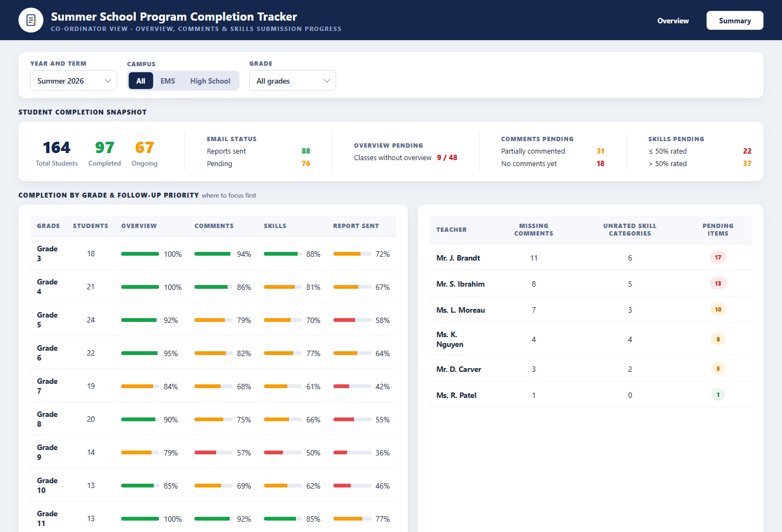782x532 pixels.
Task: Click Partially commented count 31
Action: tap(601, 151)
